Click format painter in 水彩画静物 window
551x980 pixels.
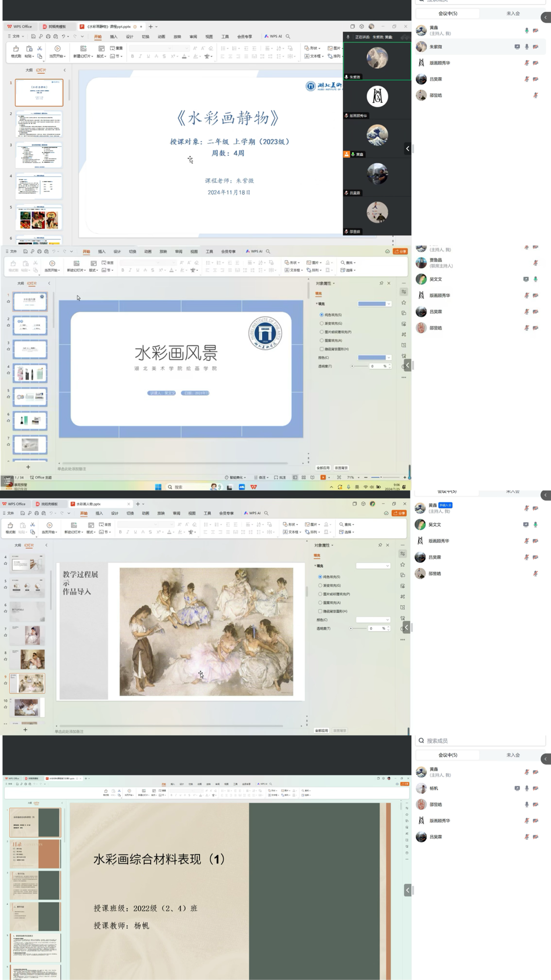pyautogui.click(x=16, y=51)
